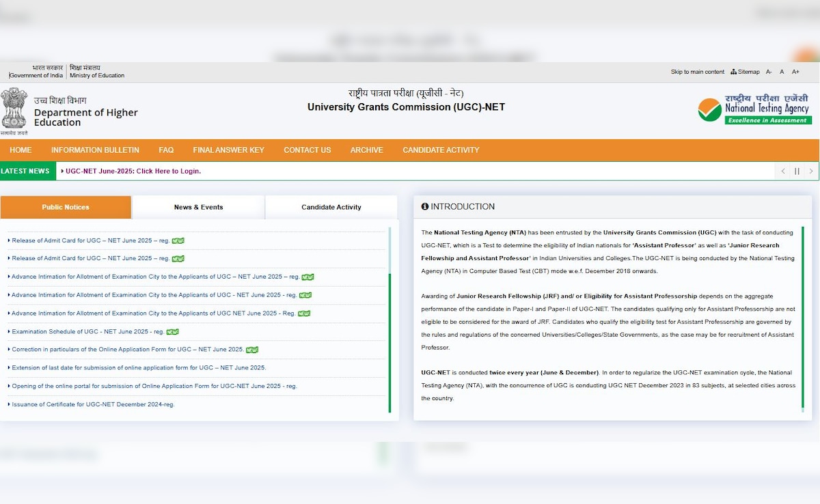820x504 pixels.
Task: Open the Sitemap link icon
Action: pyautogui.click(x=734, y=72)
